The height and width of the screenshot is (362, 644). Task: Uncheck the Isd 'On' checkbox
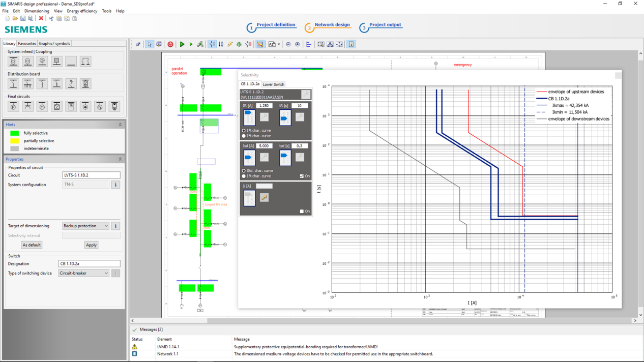[302, 176]
